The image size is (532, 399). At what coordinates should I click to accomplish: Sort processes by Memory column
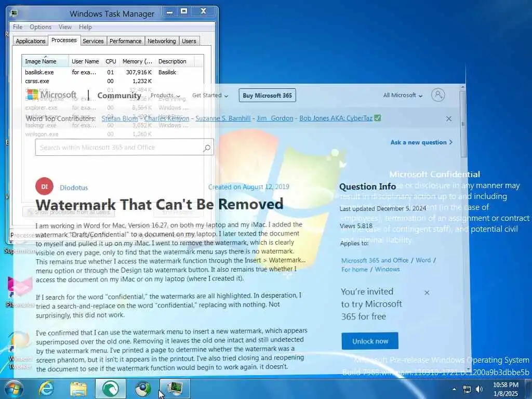pos(137,61)
